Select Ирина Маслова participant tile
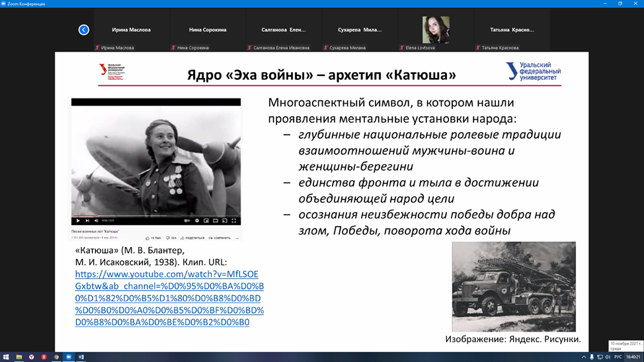Image resolution: width=644 pixels, height=362 pixels. point(131,30)
